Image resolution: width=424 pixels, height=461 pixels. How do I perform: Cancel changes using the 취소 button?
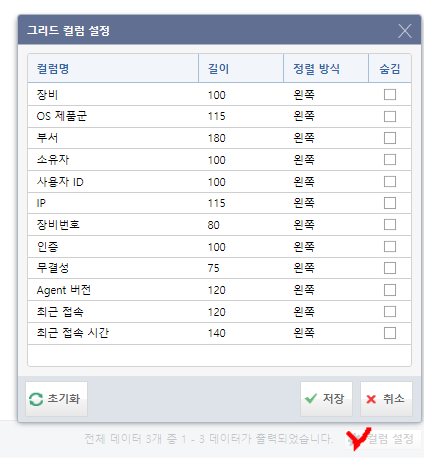coord(386,399)
